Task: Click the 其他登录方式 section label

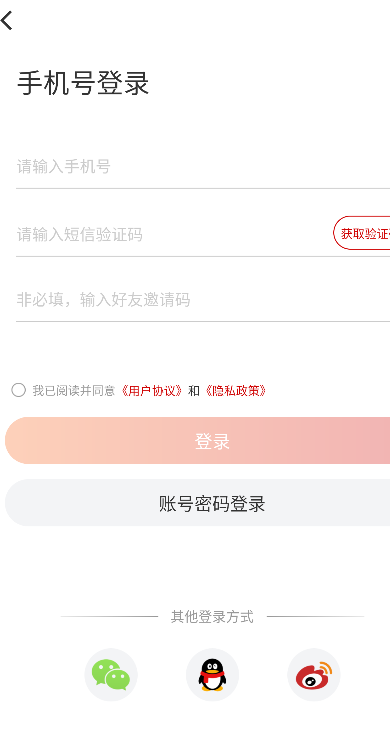Action: pyautogui.click(x=212, y=616)
